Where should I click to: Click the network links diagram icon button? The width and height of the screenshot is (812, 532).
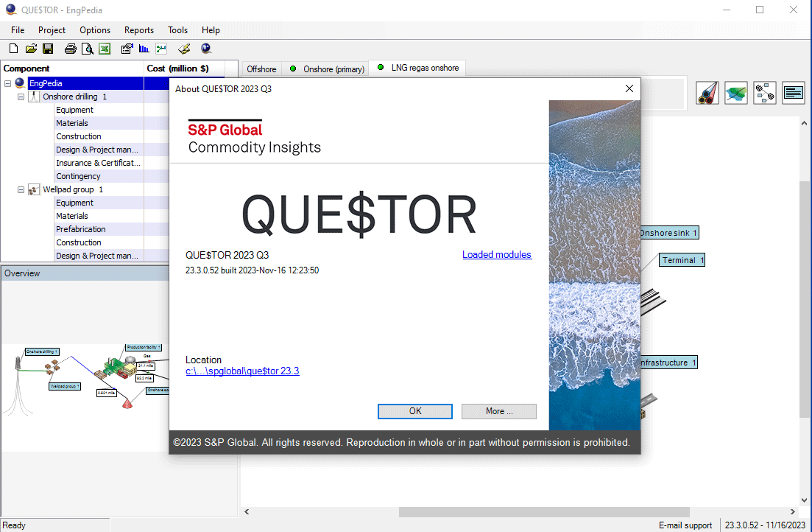pyautogui.click(x=764, y=94)
